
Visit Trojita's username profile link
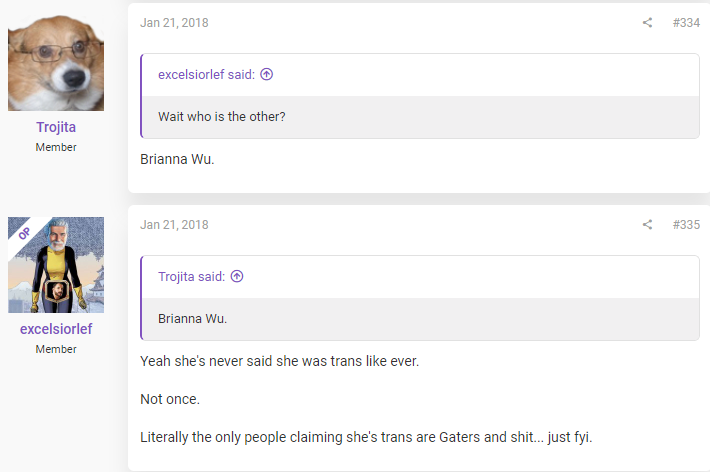coord(56,127)
